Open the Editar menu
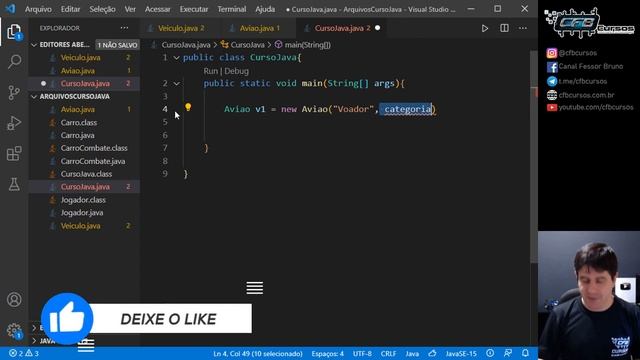The image size is (640, 360). pyautogui.click(x=70, y=9)
